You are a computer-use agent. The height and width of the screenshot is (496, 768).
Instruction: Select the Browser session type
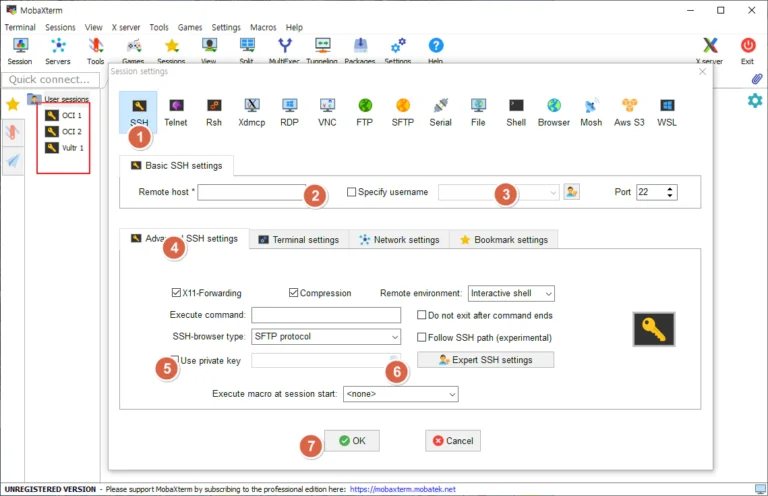[554, 112]
